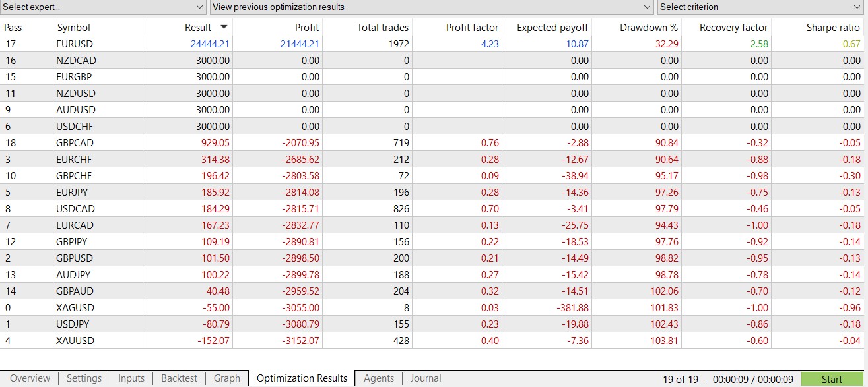The width and height of the screenshot is (868, 387).
Task: Select the Optimization Results tab
Action: coord(302,378)
